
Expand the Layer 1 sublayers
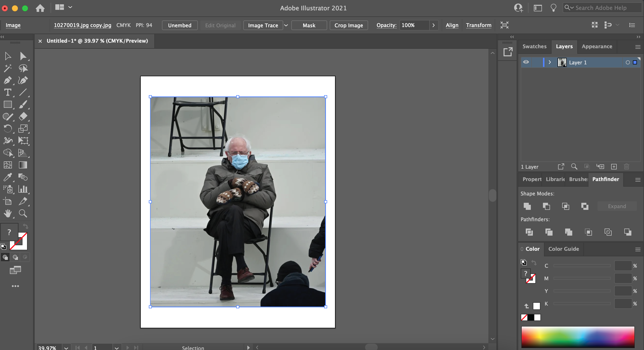coord(550,62)
